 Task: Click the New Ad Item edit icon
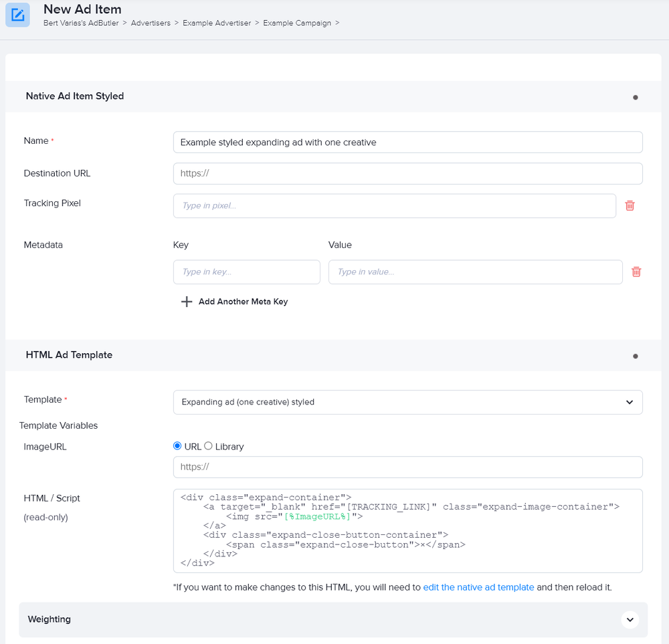pos(17,15)
